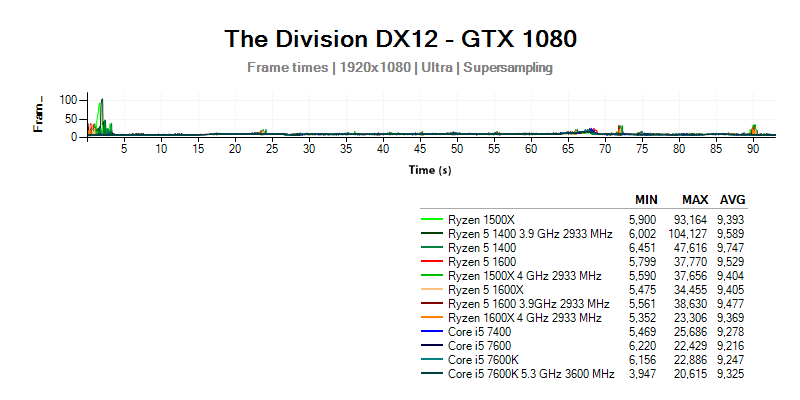Click the Ryzen 5 1600X legend entry
The height and width of the screenshot is (400, 800).
coord(486,290)
